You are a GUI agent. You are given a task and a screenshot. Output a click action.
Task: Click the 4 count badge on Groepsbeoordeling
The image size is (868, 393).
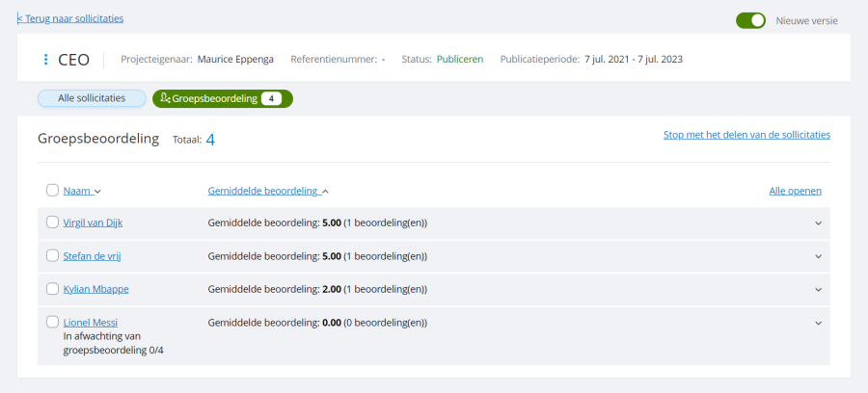point(271,99)
